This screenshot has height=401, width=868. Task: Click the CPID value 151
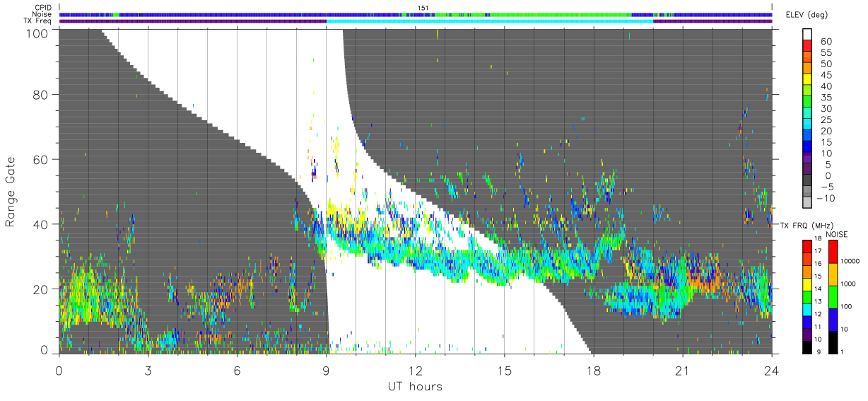pos(423,8)
